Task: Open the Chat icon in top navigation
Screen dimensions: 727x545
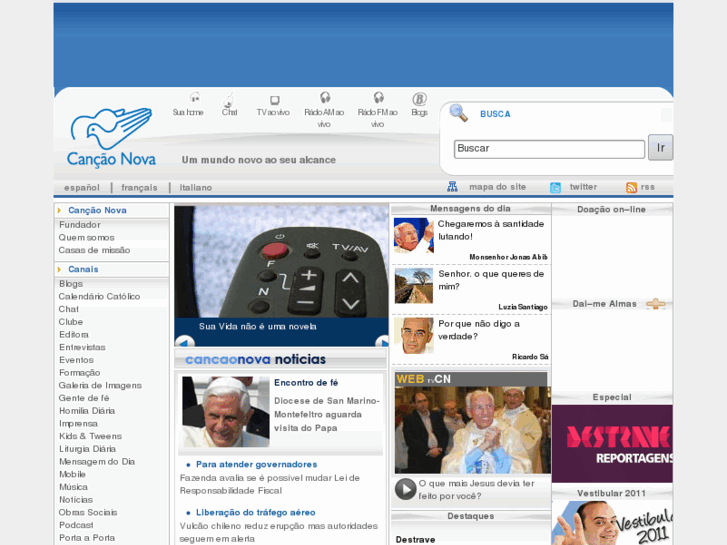Action: click(229, 99)
